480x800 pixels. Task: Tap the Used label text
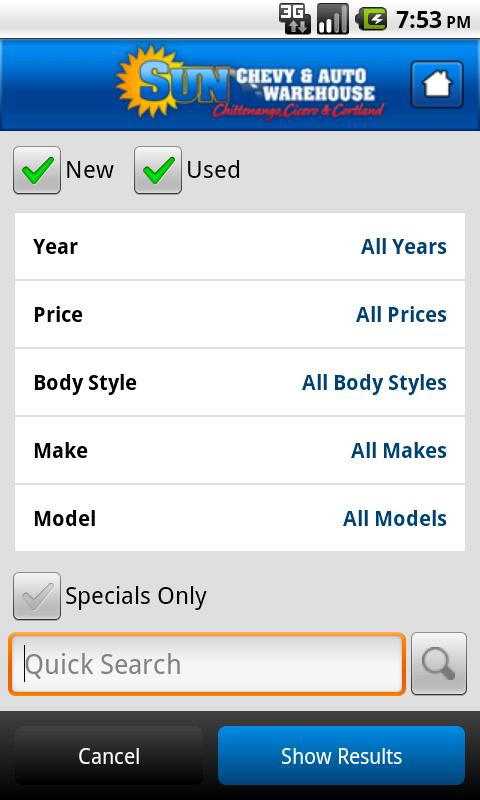click(213, 170)
